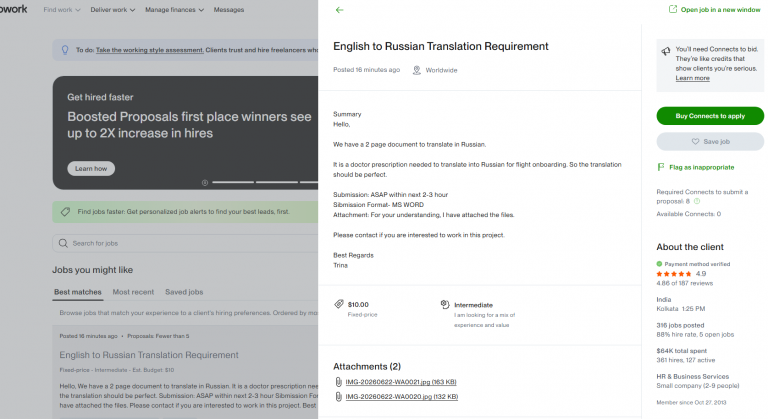The image size is (768, 419).
Task: Click the HR & Business Services text
Action: click(x=693, y=376)
